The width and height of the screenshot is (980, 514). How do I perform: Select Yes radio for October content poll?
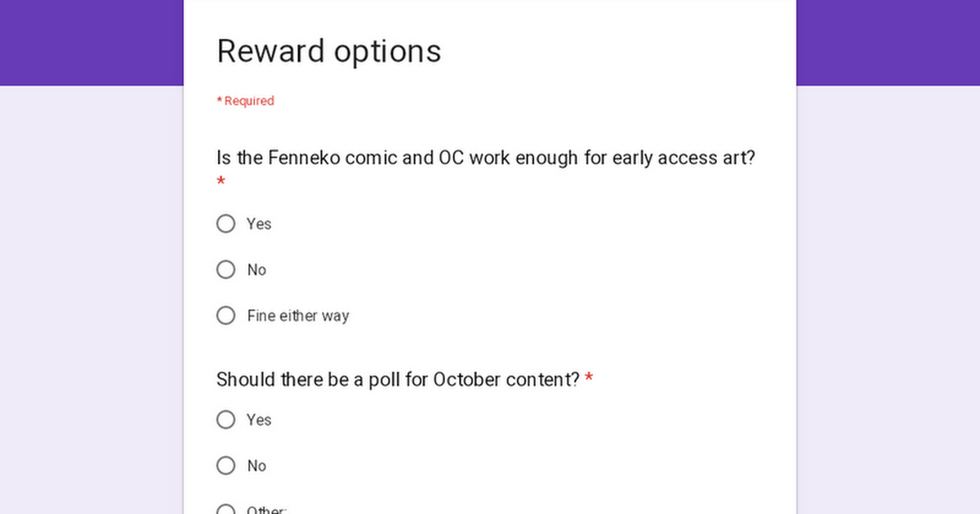click(x=226, y=419)
